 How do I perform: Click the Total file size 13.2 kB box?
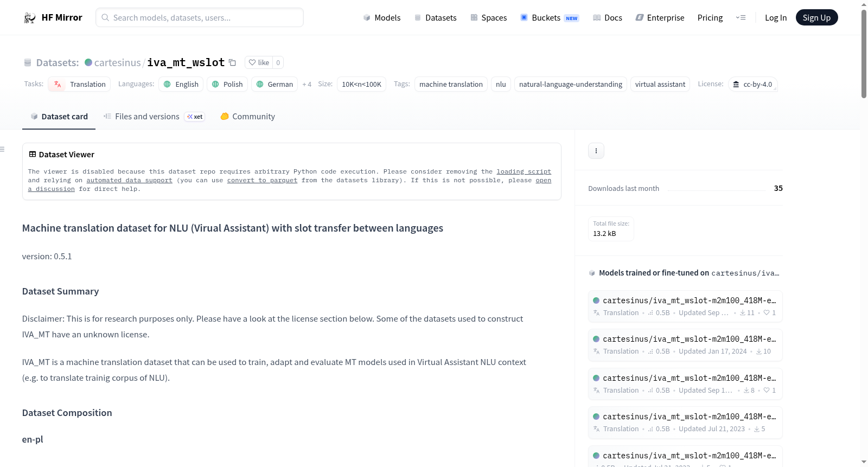point(611,229)
